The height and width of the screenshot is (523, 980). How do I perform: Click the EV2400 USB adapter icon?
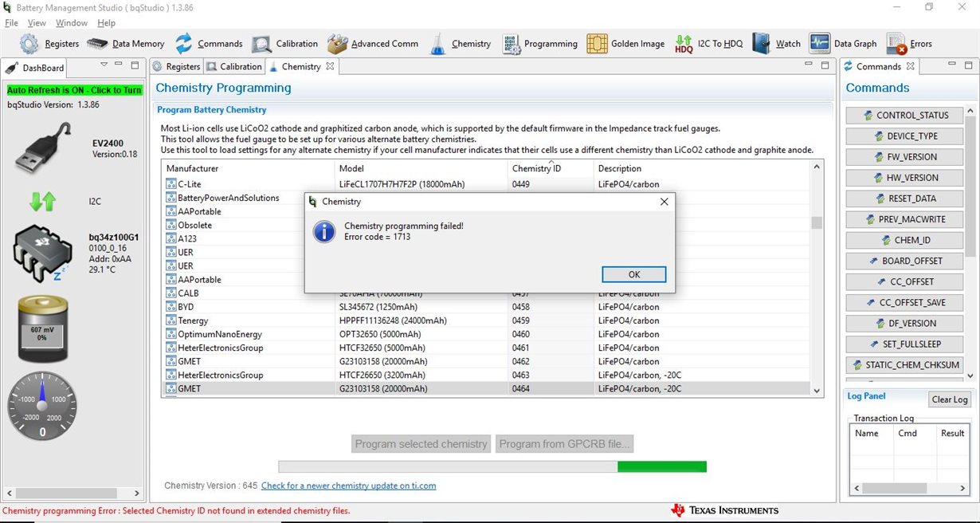pyautogui.click(x=44, y=147)
